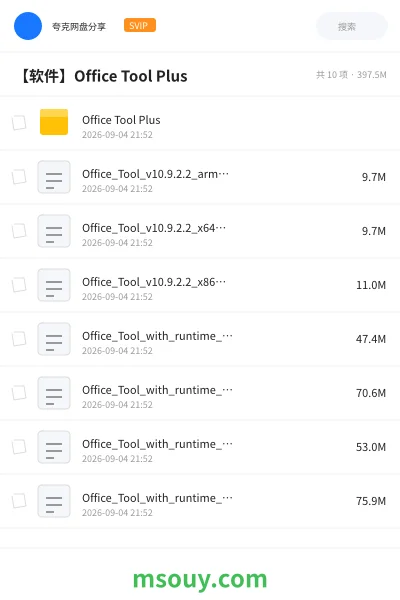Click the 夸克网盘分享 label

pyautogui.click(x=79, y=26)
